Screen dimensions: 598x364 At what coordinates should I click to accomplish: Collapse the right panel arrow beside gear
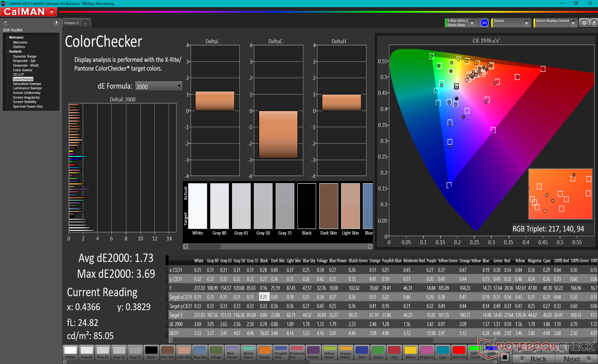[594, 23]
